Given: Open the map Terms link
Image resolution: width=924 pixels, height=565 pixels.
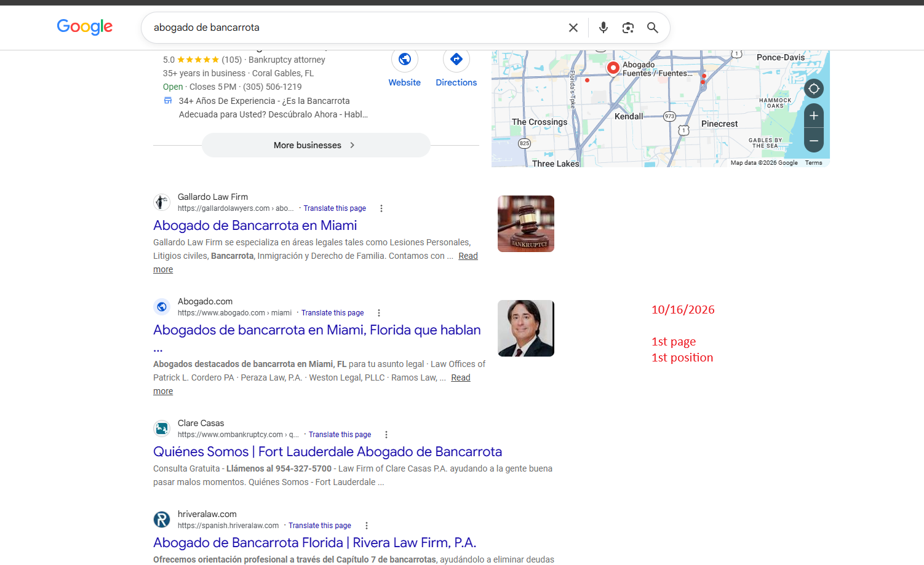Looking at the screenshot, I should 813,163.
